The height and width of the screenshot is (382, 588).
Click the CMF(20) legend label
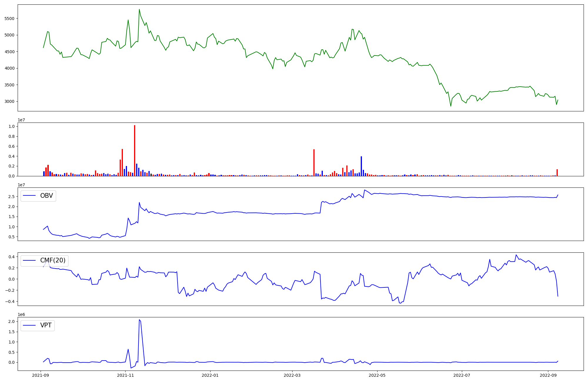[53, 261]
